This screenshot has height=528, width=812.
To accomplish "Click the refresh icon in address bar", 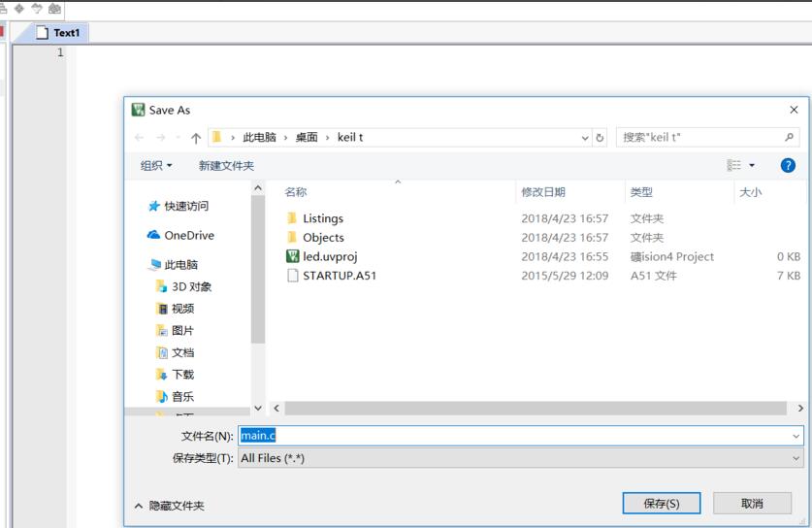I will [x=600, y=138].
